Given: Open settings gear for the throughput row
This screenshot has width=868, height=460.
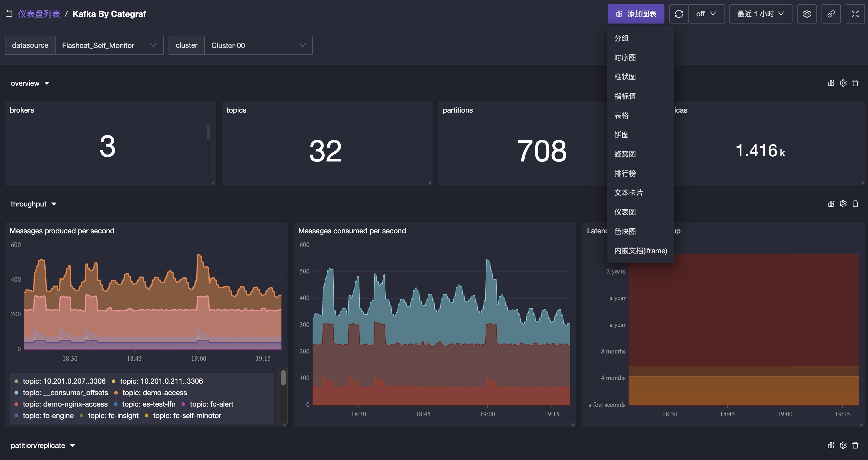Looking at the screenshot, I should point(843,204).
